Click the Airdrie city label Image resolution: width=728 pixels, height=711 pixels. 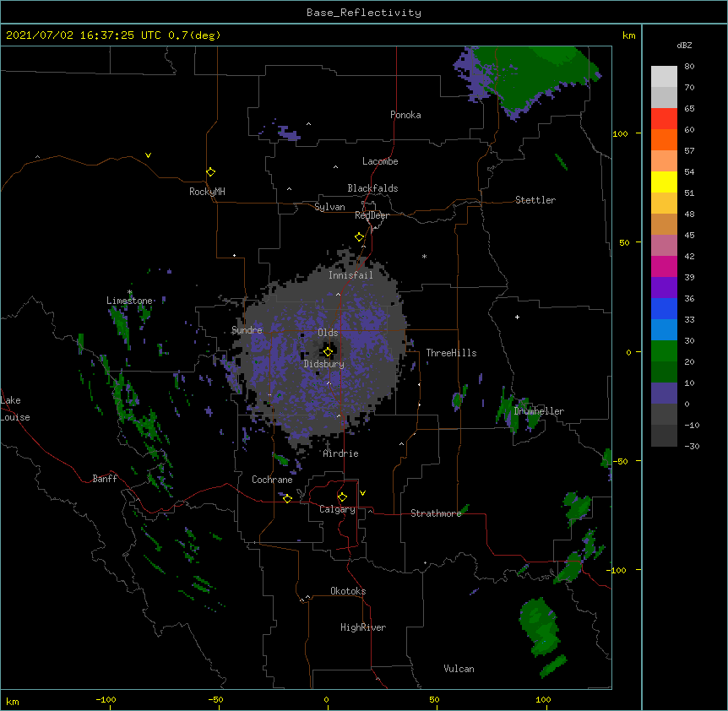[341, 453]
